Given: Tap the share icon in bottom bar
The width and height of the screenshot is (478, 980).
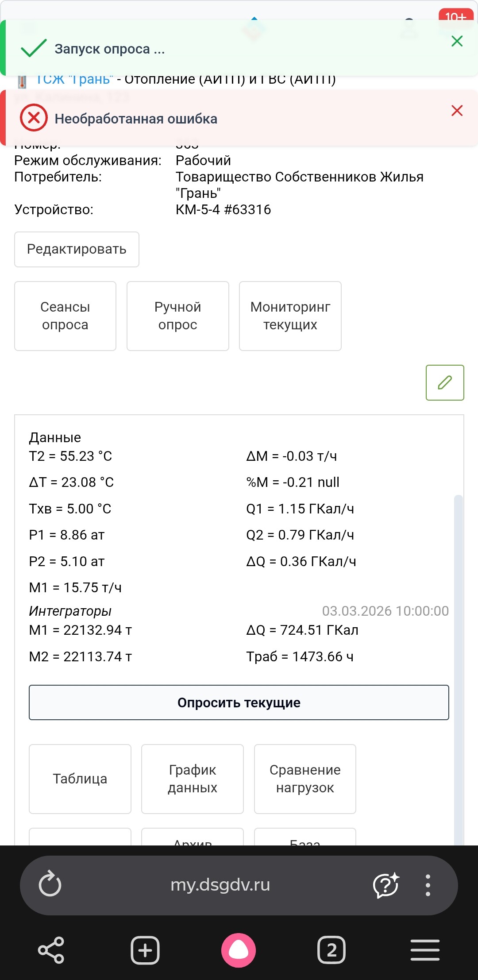Looking at the screenshot, I should point(51,950).
